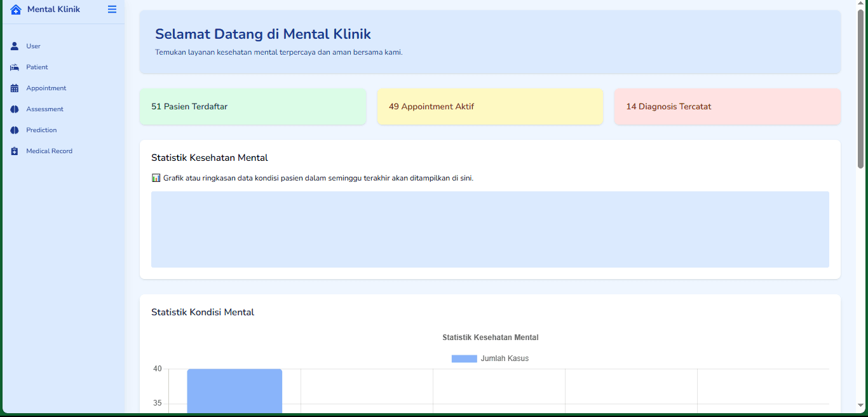
Task: Select the Patient bed icon
Action: click(x=13, y=67)
